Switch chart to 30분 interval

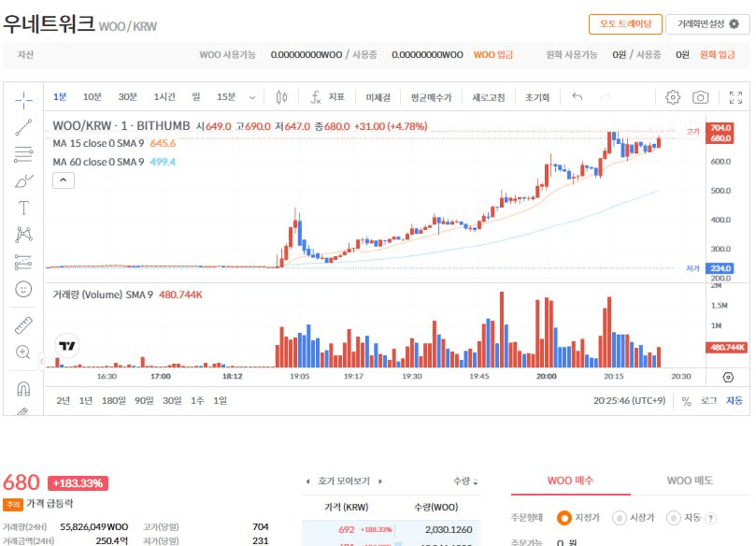point(128,97)
